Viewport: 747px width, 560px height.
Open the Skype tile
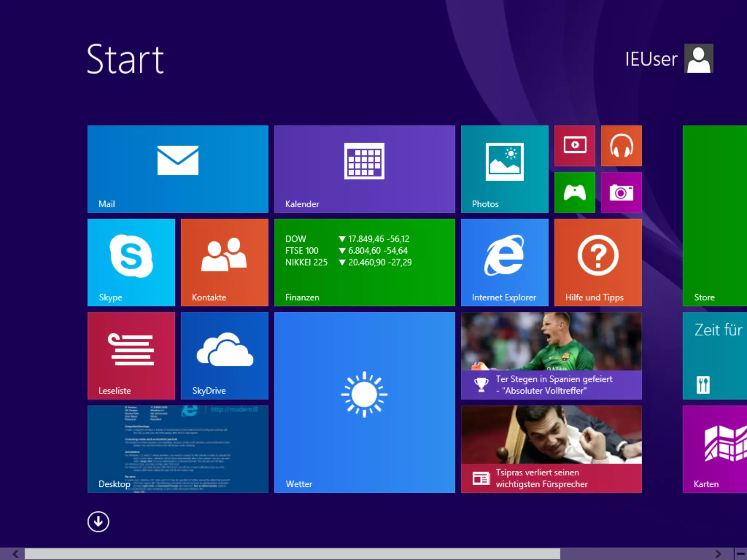tap(131, 262)
